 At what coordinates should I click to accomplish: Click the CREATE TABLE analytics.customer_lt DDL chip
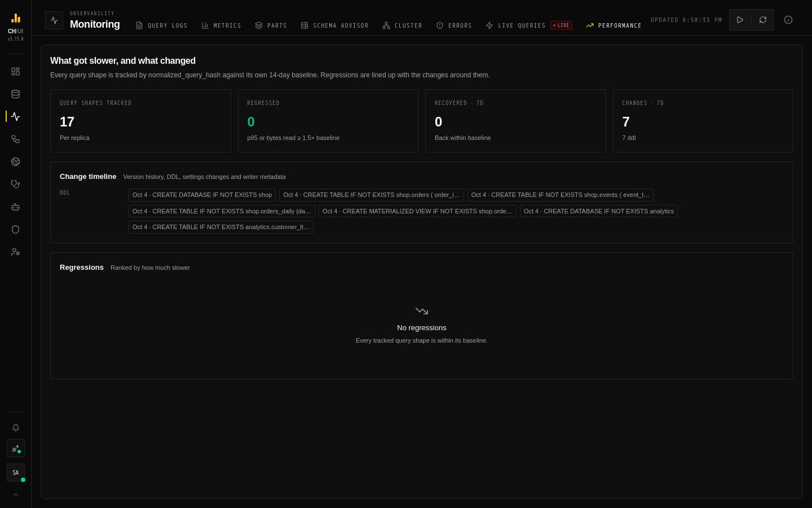pos(221,227)
